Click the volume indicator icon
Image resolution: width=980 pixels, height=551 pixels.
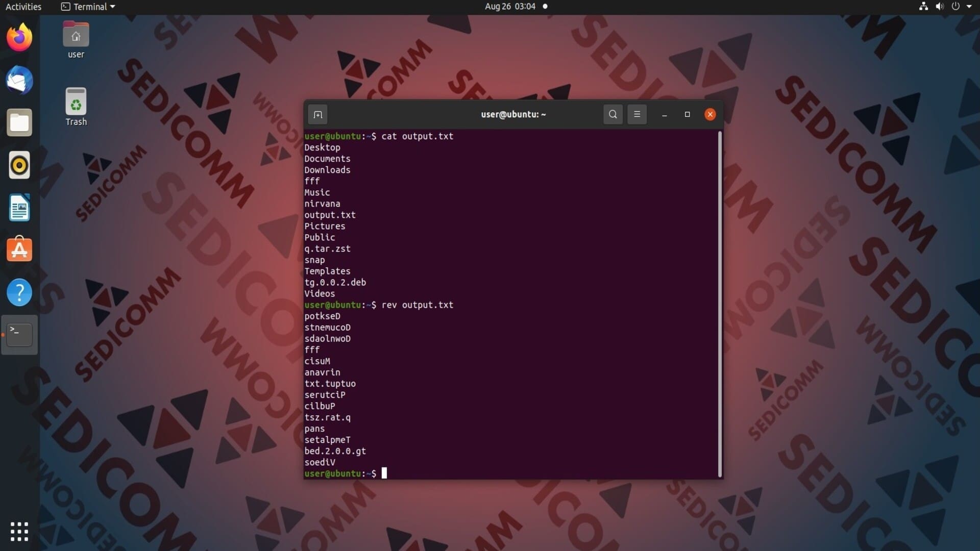tap(939, 7)
